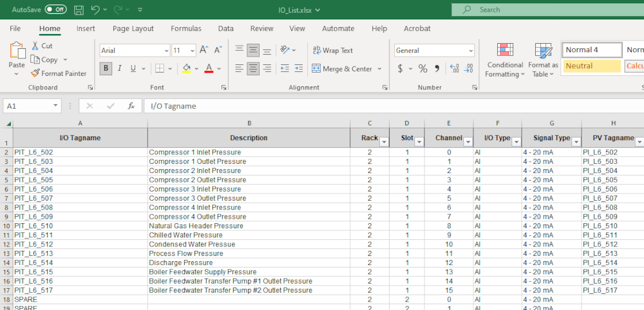Select cell Natural Gas Header Pressure

click(x=249, y=226)
